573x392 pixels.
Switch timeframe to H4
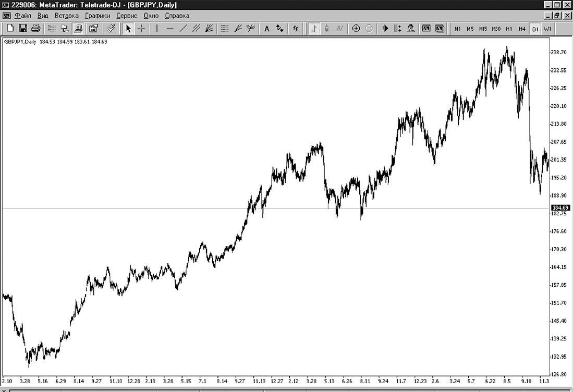coord(522,29)
